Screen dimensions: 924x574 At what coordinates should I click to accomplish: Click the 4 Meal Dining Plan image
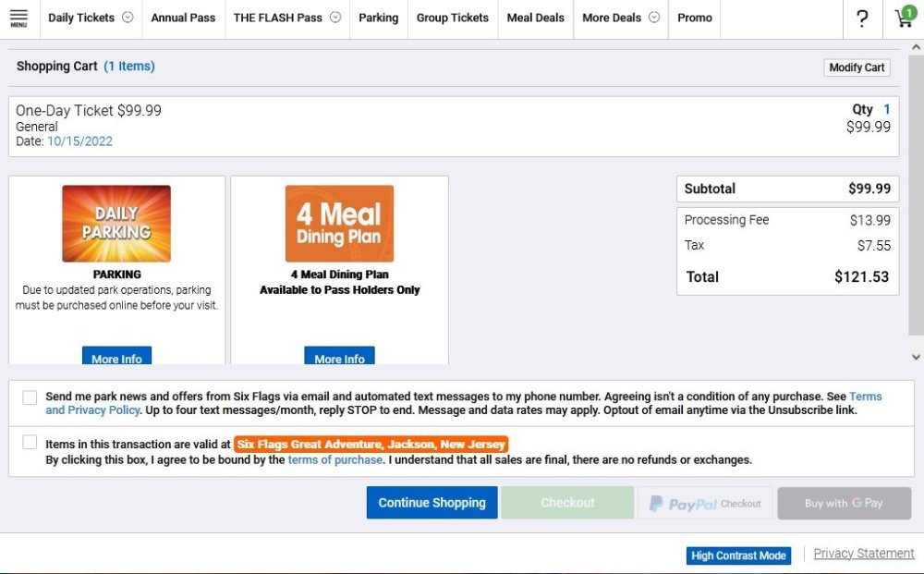339,224
